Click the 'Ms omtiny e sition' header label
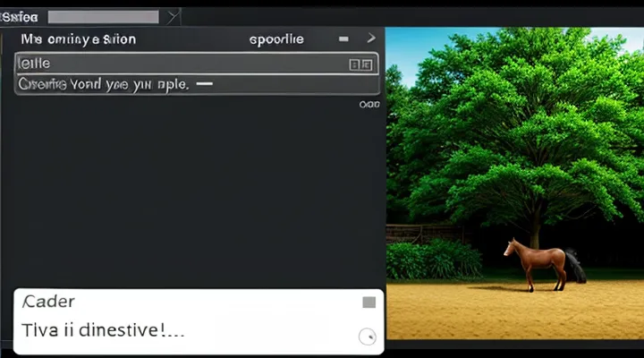The image size is (644, 358). pos(79,39)
